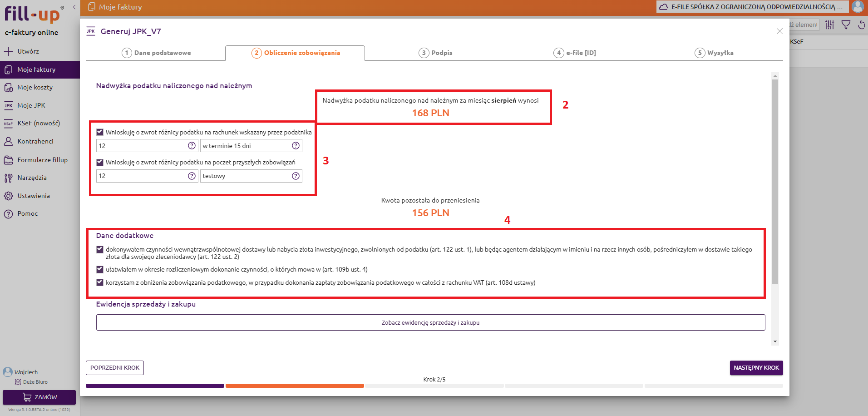Screen dimensions: 868x416
Task: Open the user avatar icon in header
Action: point(858,6)
